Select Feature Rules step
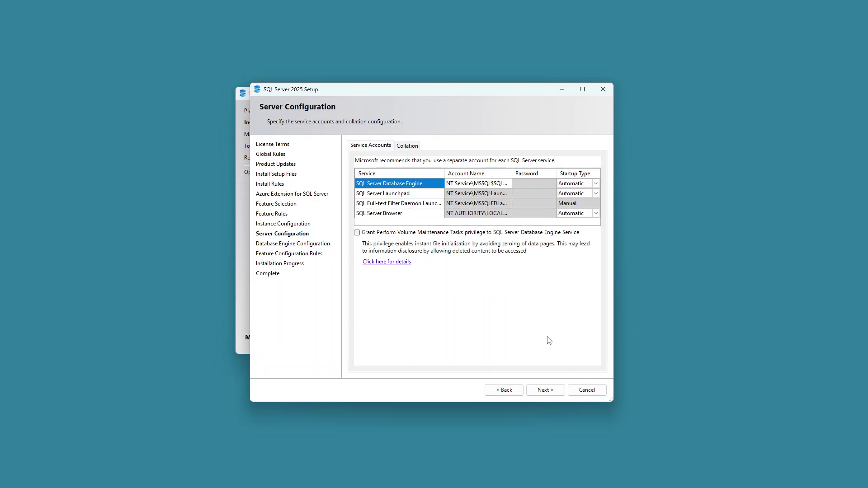Screen dimensions: 868x488 [x=272, y=214]
